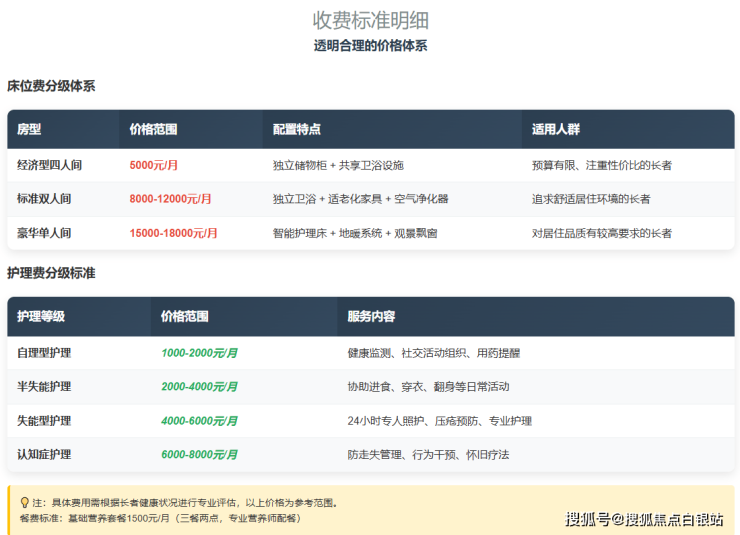Click the green 2000-4000元/月 price

199,387
